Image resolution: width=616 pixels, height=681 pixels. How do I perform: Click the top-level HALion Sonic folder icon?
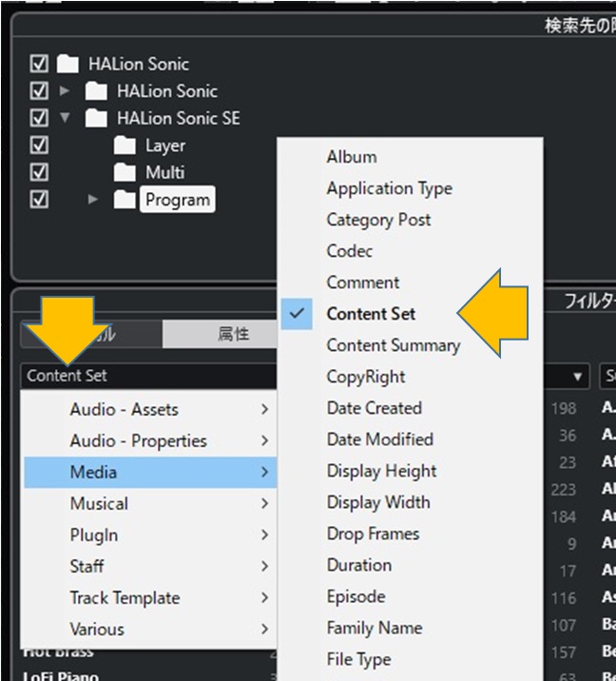tap(67, 64)
